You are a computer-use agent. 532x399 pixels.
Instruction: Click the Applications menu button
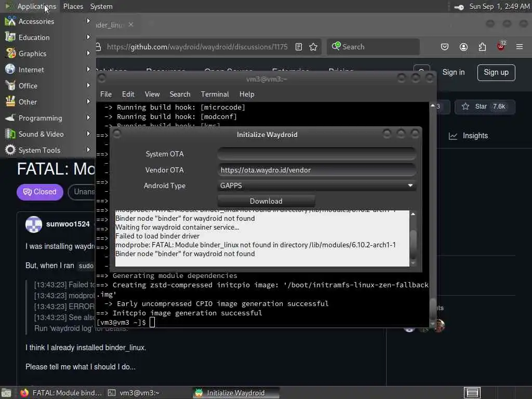(31, 6)
